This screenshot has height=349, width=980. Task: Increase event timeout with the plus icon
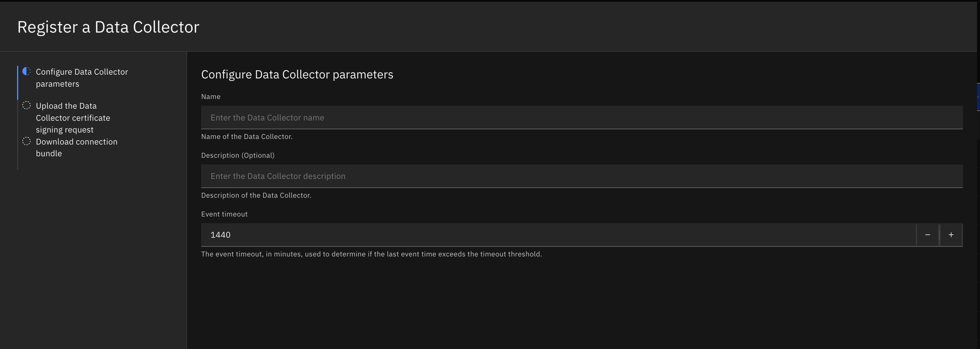pos(951,235)
